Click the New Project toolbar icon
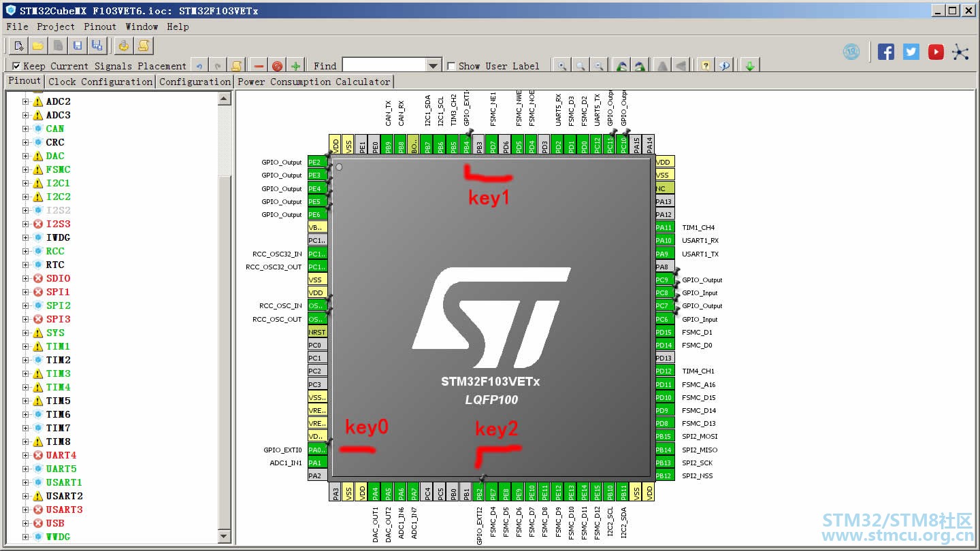The height and width of the screenshot is (551, 980). point(19,46)
